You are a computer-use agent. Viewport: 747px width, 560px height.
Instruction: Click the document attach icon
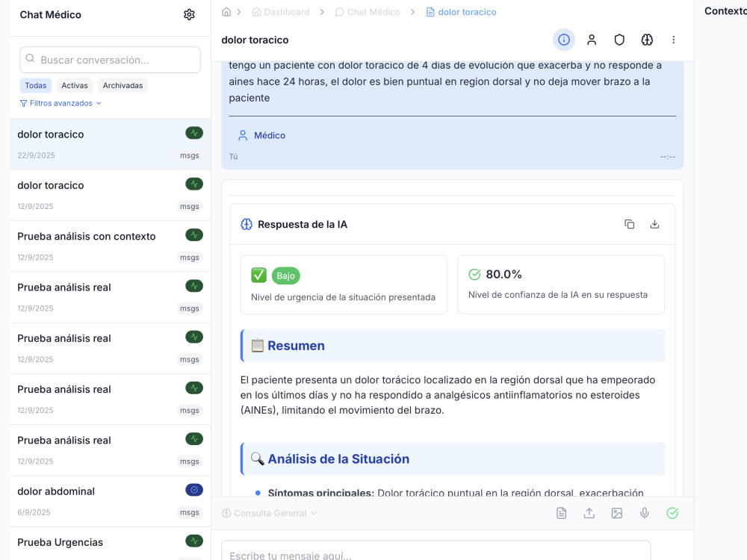click(x=562, y=513)
